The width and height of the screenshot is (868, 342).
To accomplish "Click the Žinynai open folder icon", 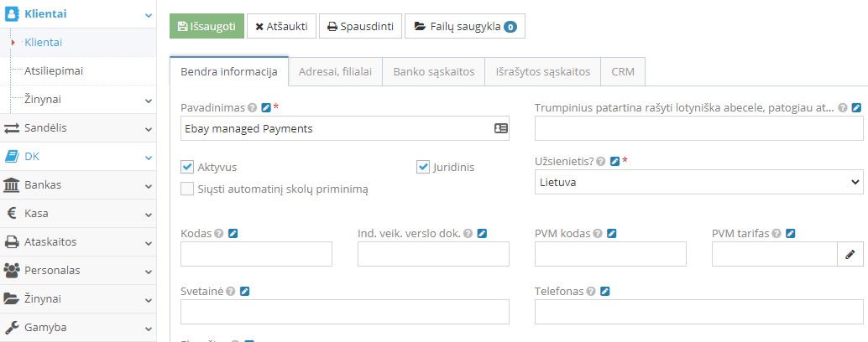I will pos(12,299).
